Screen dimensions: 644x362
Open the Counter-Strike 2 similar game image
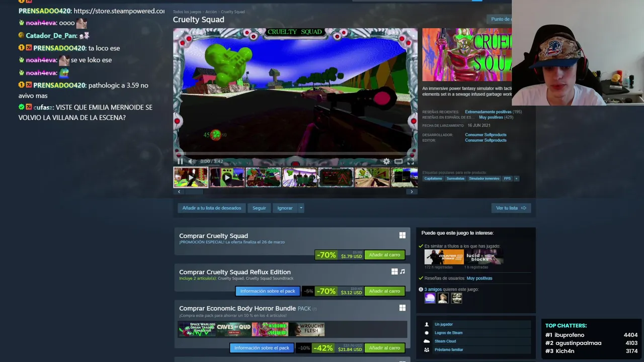(444, 257)
